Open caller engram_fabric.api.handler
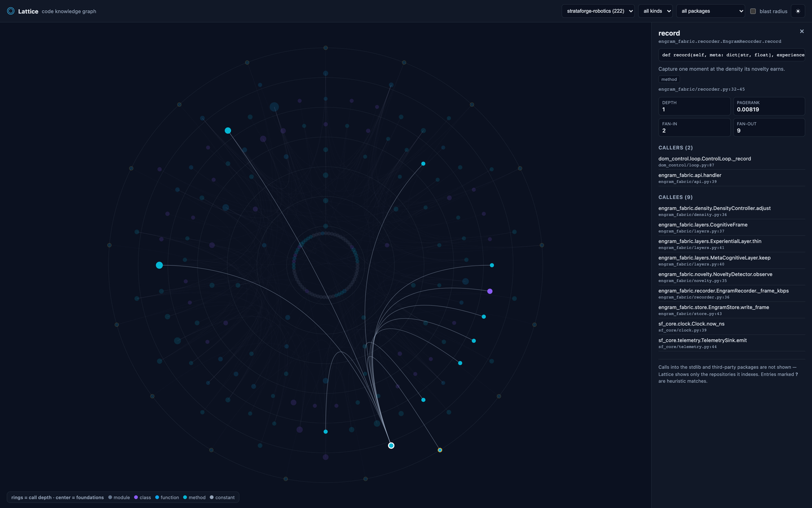This screenshot has height=508, width=812. click(731, 178)
